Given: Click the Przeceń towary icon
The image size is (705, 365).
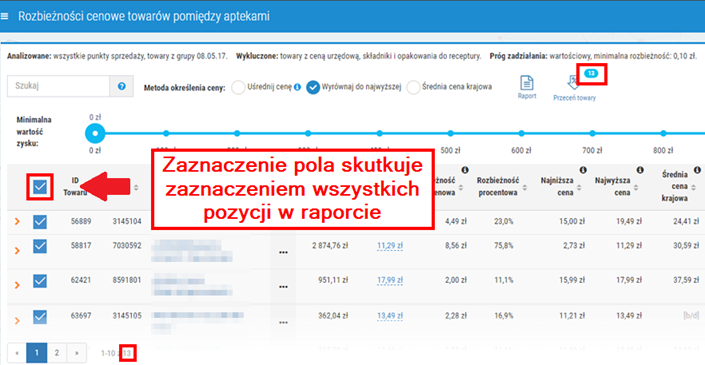Looking at the screenshot, I should pyautogui.click(x=574, y=83).
